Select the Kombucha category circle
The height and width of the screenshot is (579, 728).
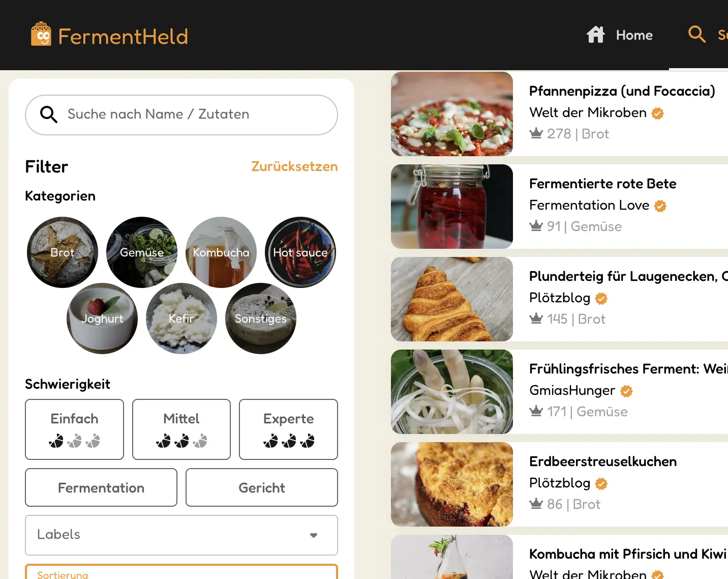pos(221,252)
